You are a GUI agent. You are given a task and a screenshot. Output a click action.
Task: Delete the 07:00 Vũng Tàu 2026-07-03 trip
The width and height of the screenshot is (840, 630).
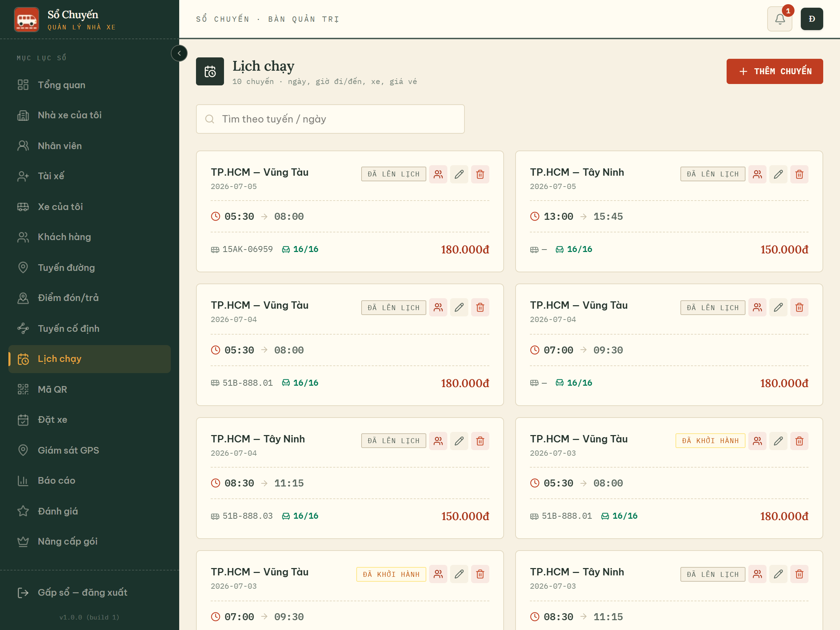coord(480,574)
